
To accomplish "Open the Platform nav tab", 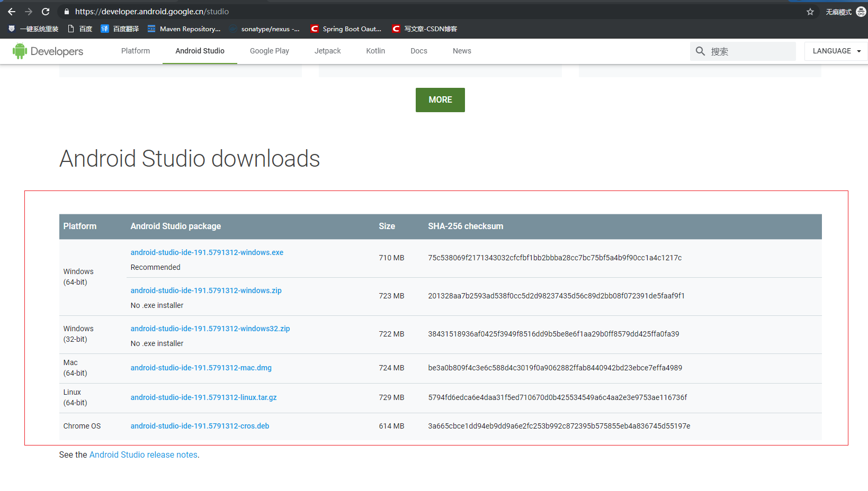I will tap(136, 51).
